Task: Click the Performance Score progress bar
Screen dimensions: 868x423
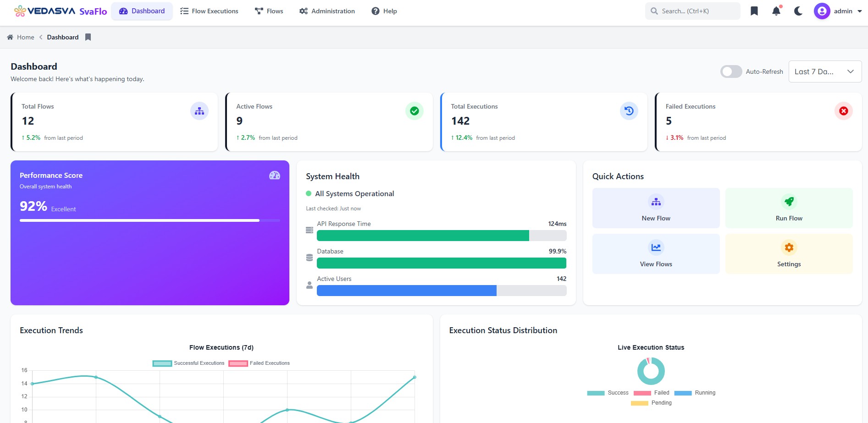Action: pos(150,220)
